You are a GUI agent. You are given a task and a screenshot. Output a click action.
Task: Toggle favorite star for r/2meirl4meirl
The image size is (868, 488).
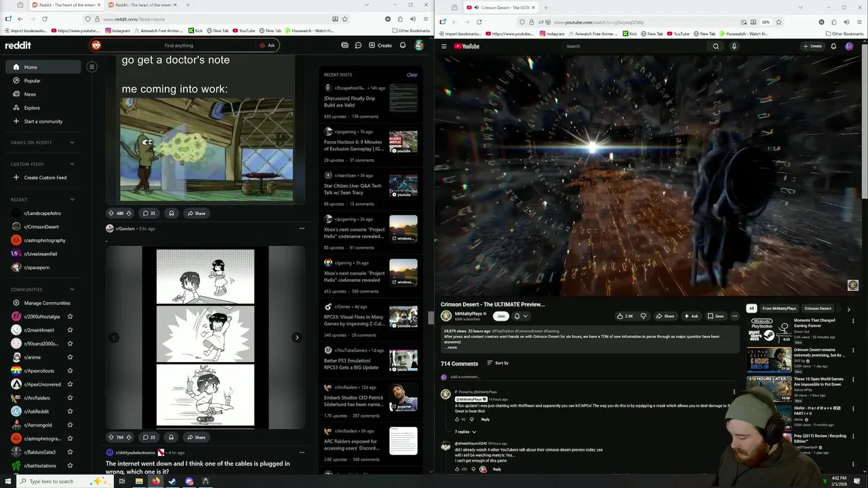(70, 330)
